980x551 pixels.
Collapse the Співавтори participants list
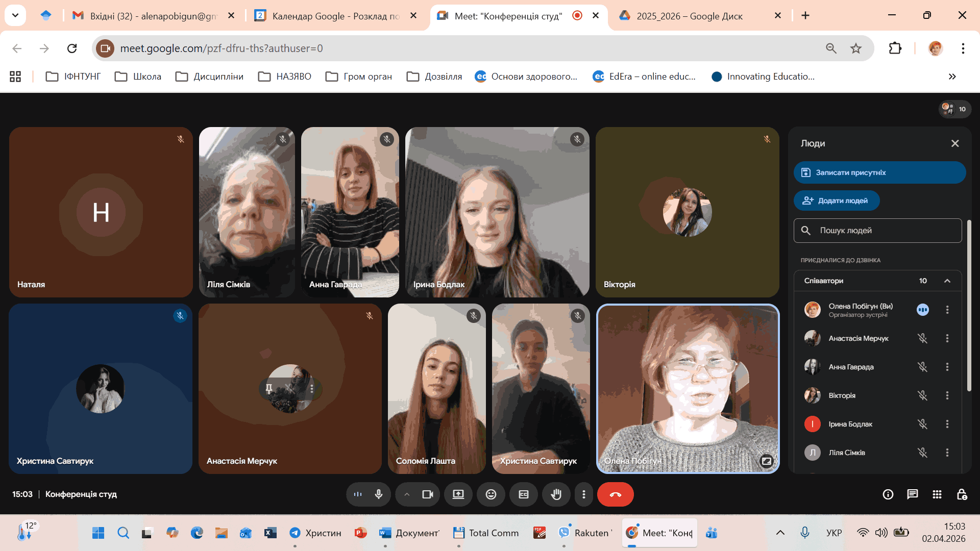point(947,281)
